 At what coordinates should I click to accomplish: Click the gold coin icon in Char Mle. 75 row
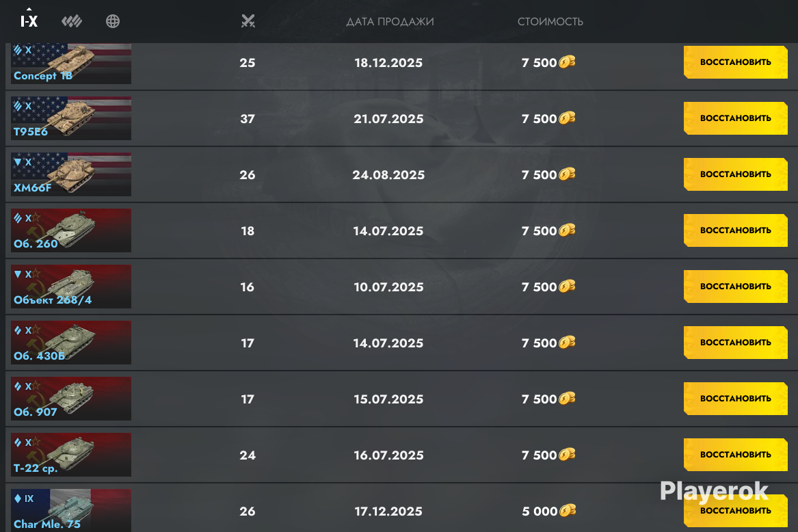pos(568,510)
